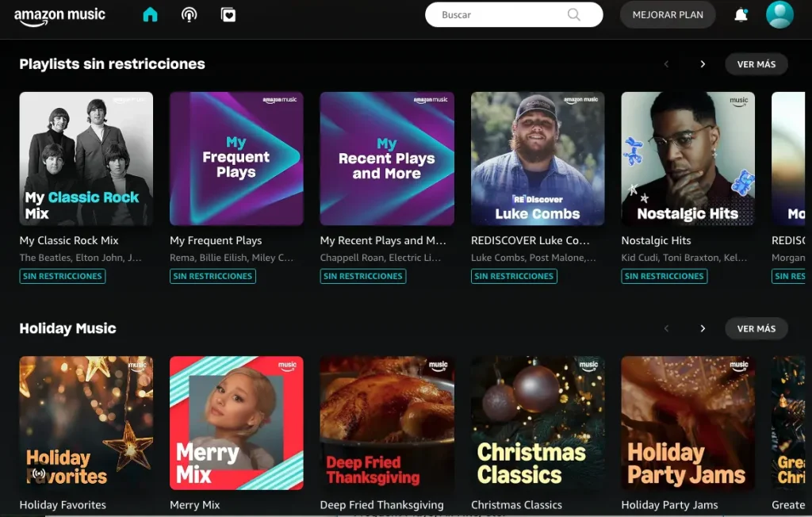Click the SIN RESTRICCIONES badge under My Frequent Plays
The height and width of the screenshot is (517, 812).
point(211,276)
